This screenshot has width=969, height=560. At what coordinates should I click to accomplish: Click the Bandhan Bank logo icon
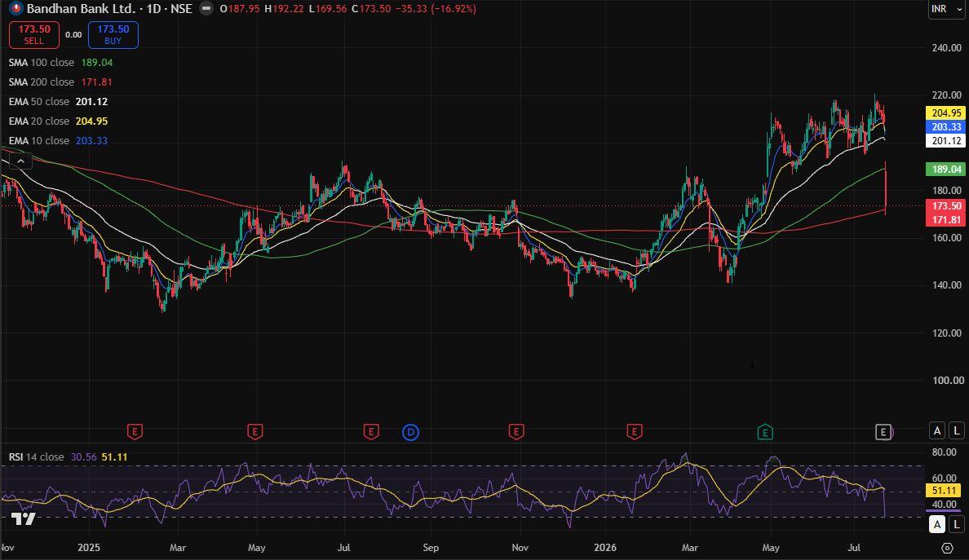coord(16,9)
